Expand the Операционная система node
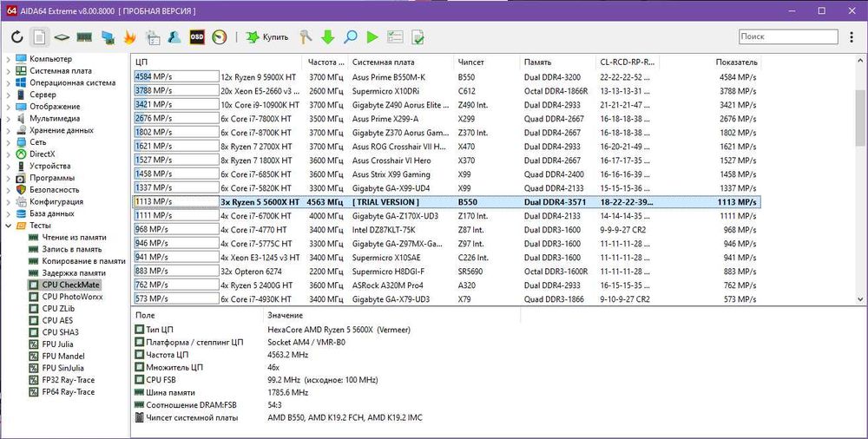The width and height of the screenshot is (868, 439). 9,83
